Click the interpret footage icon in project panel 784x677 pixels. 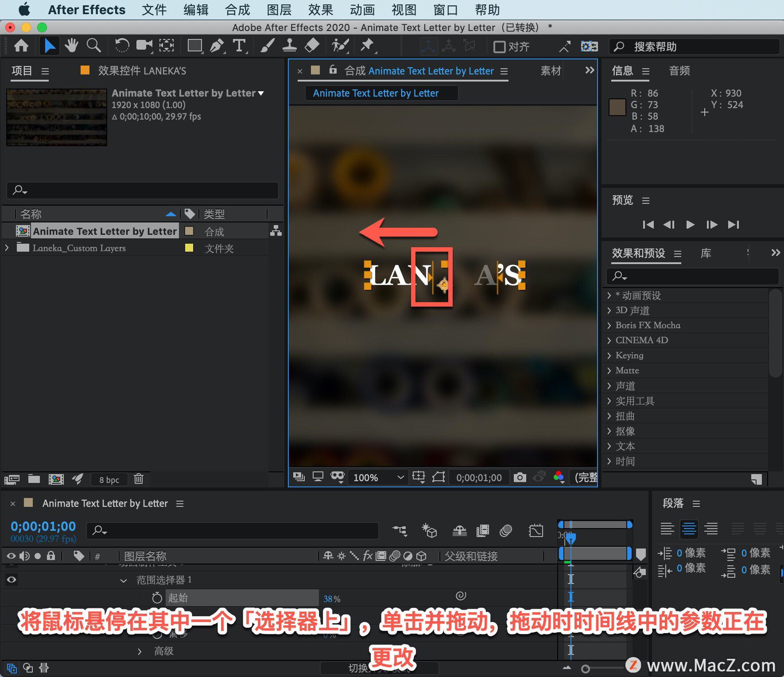[x=12, y=479]
